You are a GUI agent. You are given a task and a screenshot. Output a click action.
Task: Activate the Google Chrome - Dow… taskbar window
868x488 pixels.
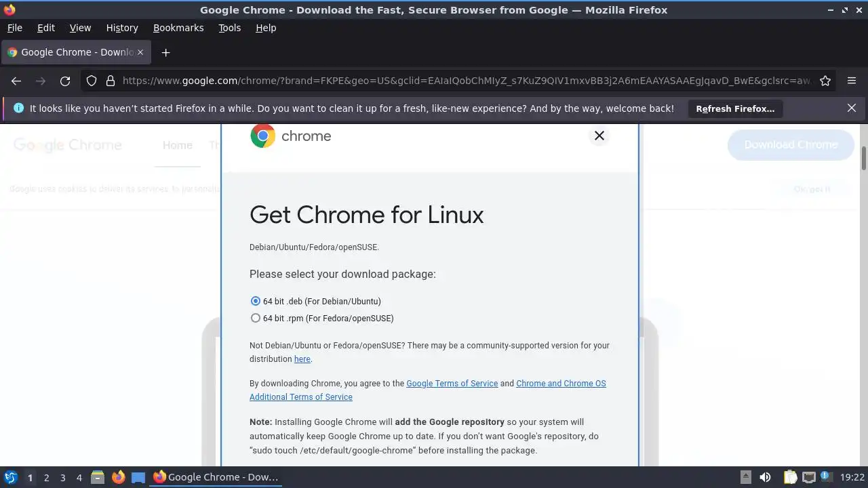pos(216,477)
